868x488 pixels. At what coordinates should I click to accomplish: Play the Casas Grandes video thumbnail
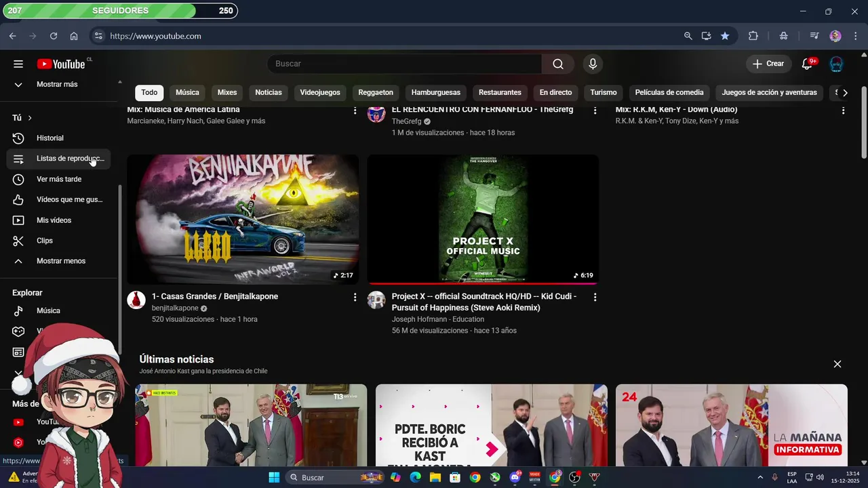243,219
